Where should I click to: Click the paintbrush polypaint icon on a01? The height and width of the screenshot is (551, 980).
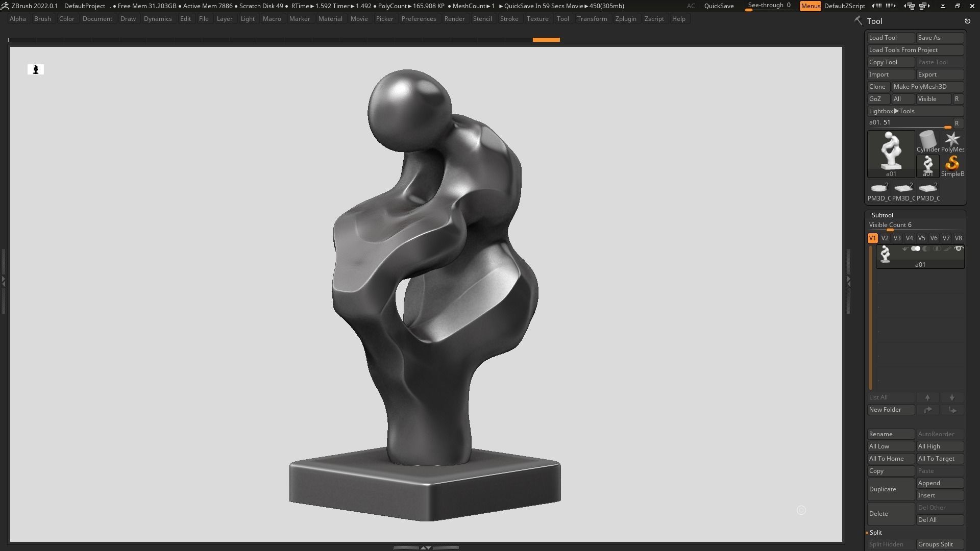point(947,249)
